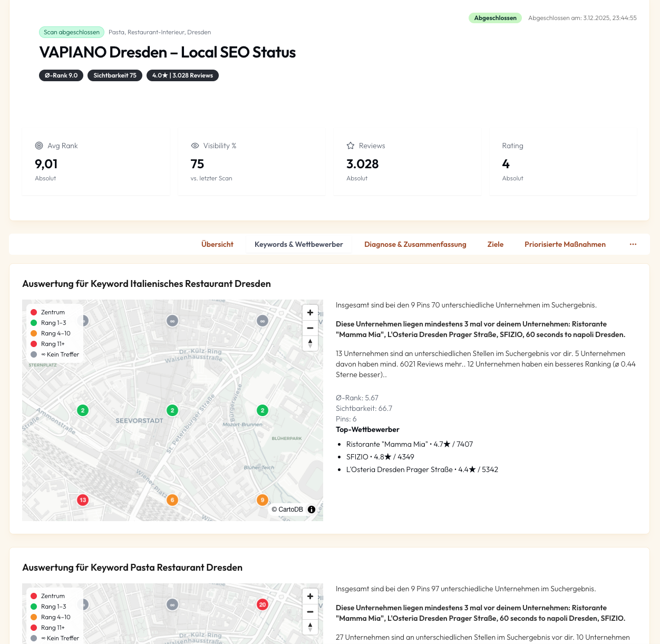Click the Abgeschlossen status badge
This screenshot has height=644, width=660.
click(495, 17)
